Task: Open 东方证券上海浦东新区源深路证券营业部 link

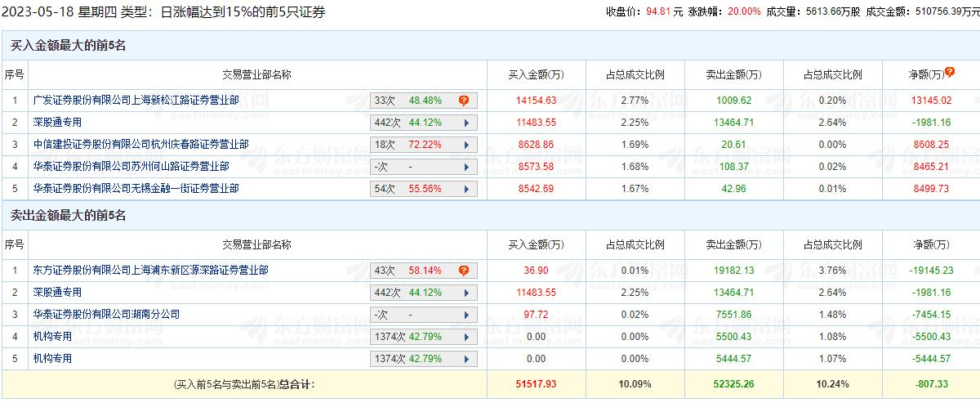Action: pos(151,270)
